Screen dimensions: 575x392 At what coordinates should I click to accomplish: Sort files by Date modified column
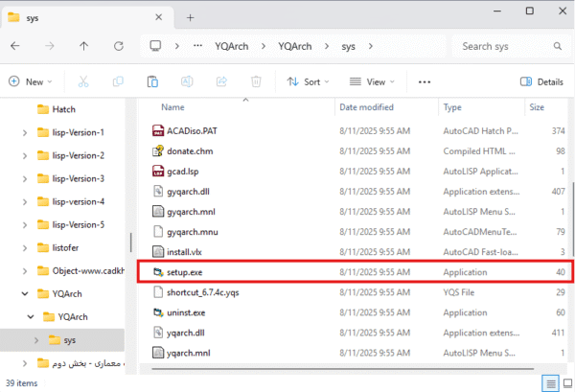click(366, 107)
